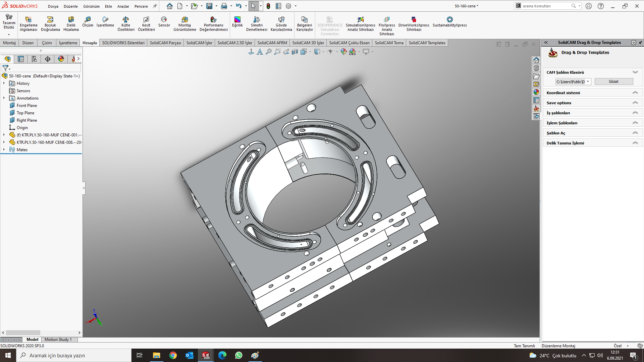Click the feature tree horizontal scrollbar
644x362 pixels.
[23, 333]
